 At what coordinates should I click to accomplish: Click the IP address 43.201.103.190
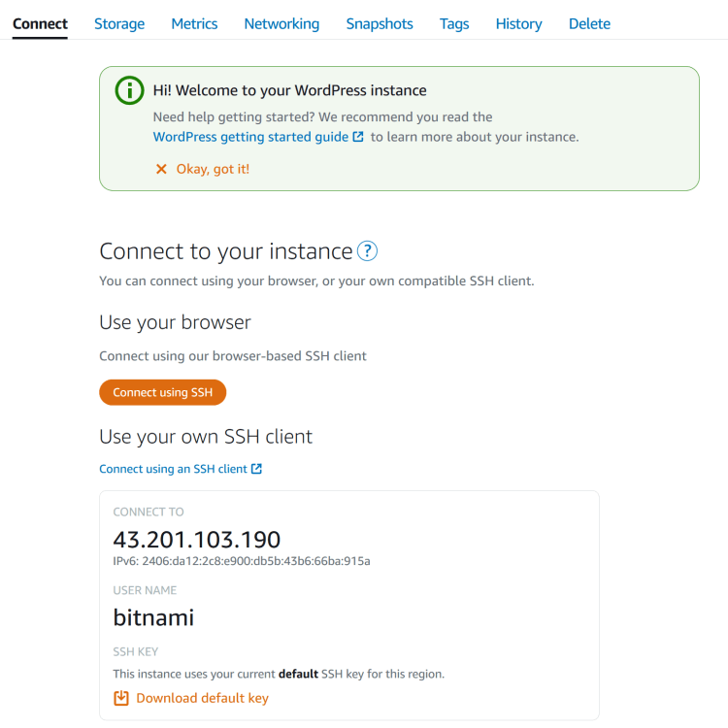click(197, 540)
